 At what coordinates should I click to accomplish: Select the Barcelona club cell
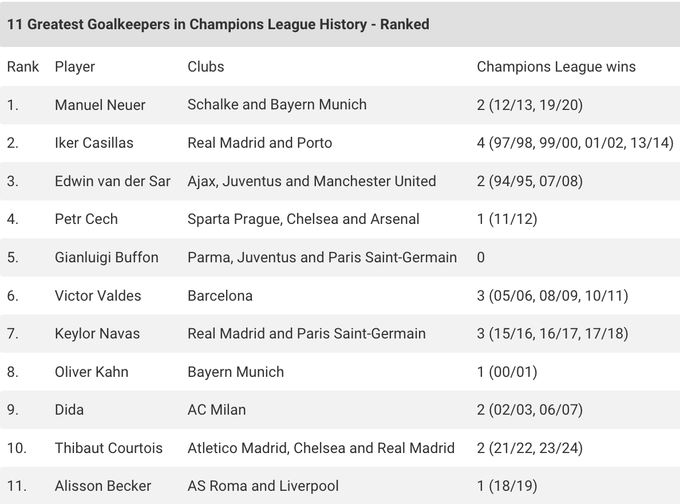coord(220,296)
